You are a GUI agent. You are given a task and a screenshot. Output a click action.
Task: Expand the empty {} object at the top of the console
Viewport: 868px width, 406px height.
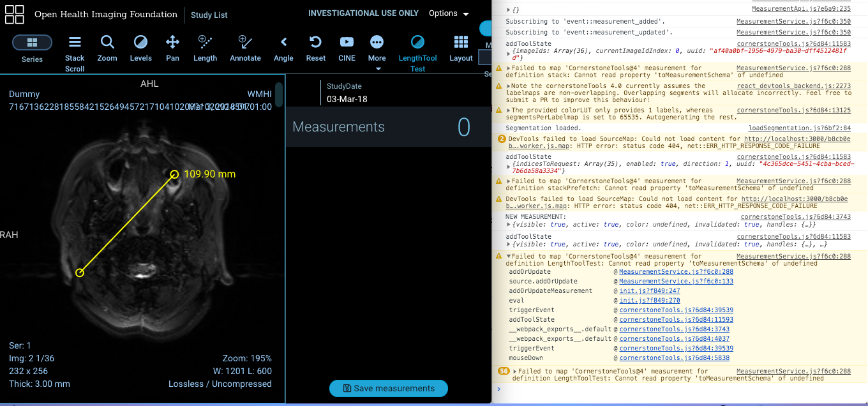(x=509, y=10)
